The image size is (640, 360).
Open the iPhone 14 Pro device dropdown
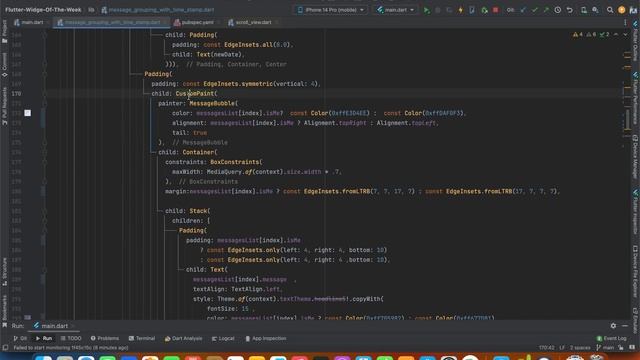tap(331, 10)
